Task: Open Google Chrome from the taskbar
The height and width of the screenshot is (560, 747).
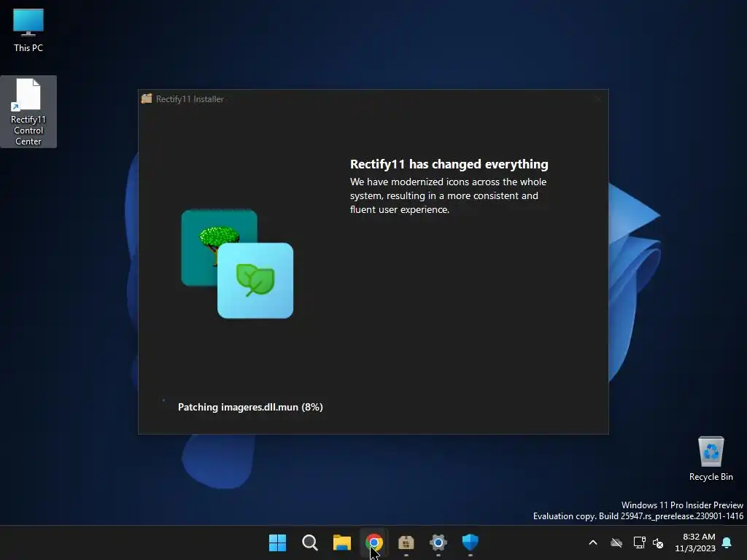Action: coord(374,542)
